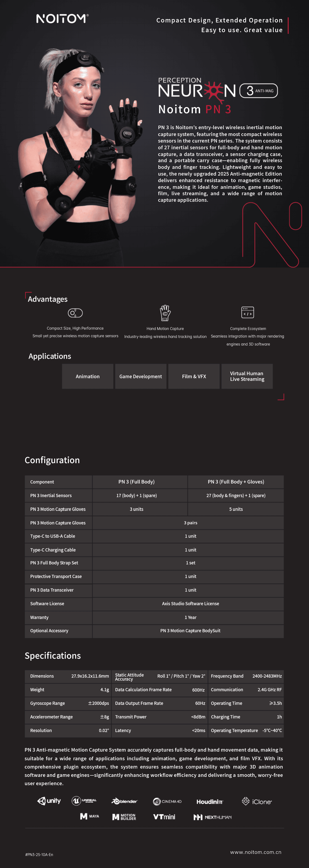Click the "-5°C~40°C" operating temperature value
Screen dimensions: 309x868
point(272,731)
